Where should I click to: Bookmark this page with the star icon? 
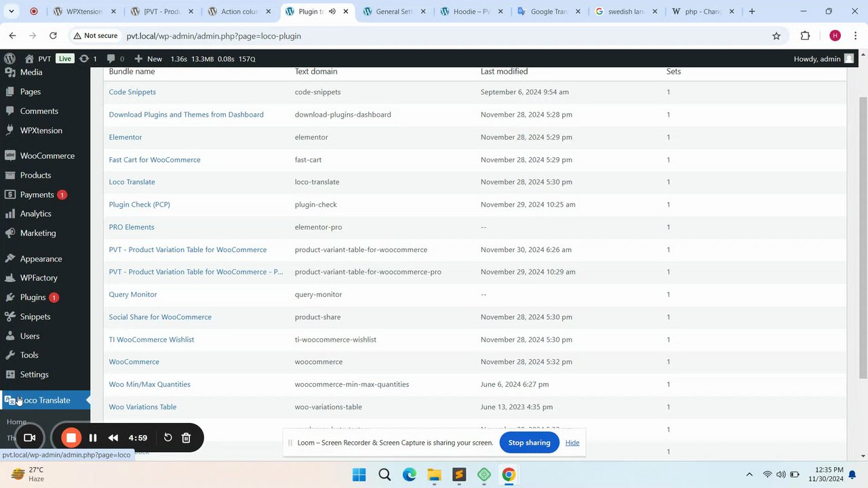[x=776, y=36]
